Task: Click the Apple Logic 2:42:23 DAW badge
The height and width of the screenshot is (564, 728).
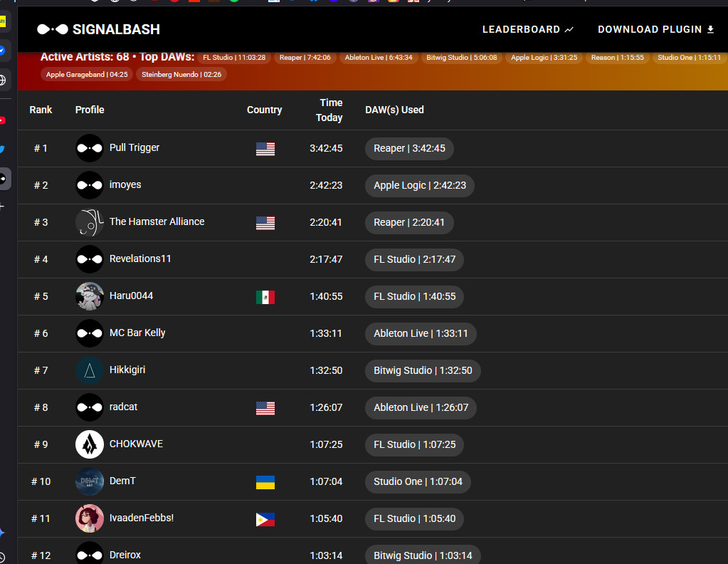Action: [x=420, y=185]
